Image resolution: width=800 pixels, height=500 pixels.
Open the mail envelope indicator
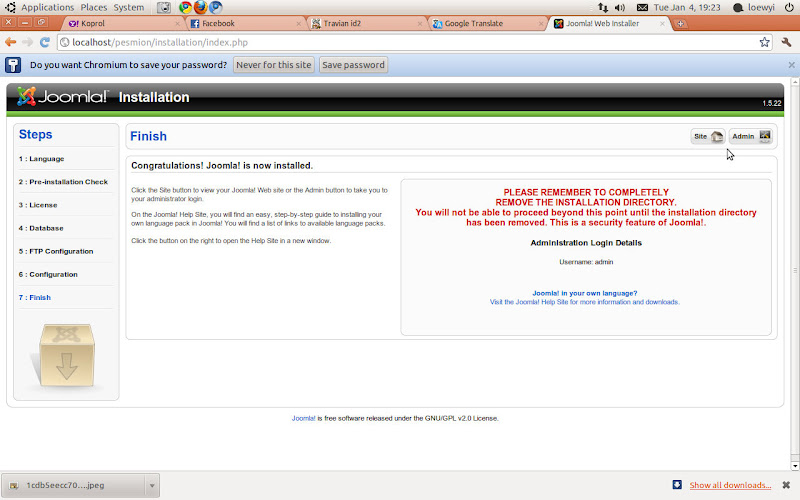coord(642,8)
